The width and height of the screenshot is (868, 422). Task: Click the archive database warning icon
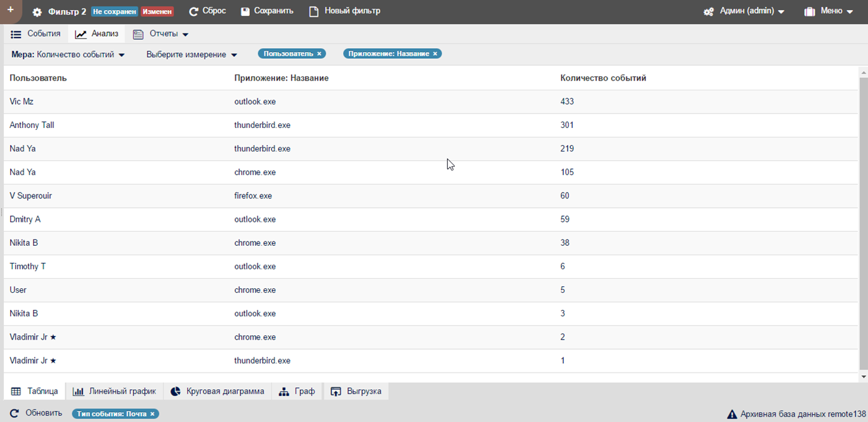[x=732, y=414]
